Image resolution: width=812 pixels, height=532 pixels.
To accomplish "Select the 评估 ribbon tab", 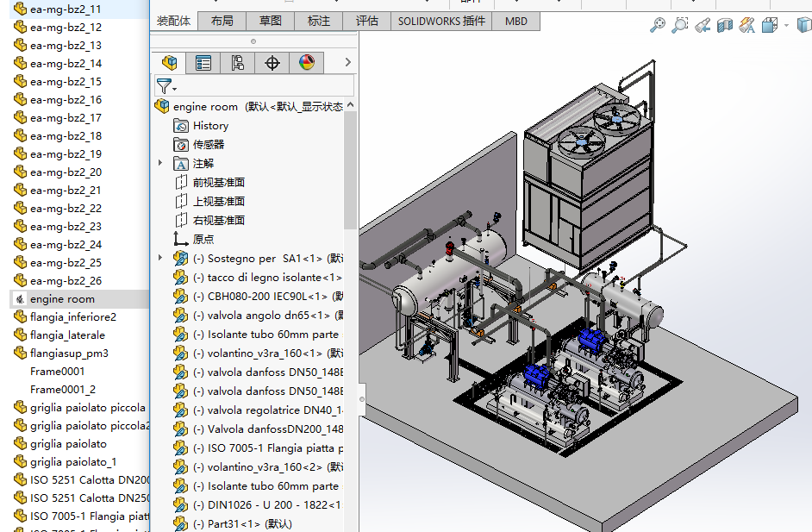I will 366,21.
